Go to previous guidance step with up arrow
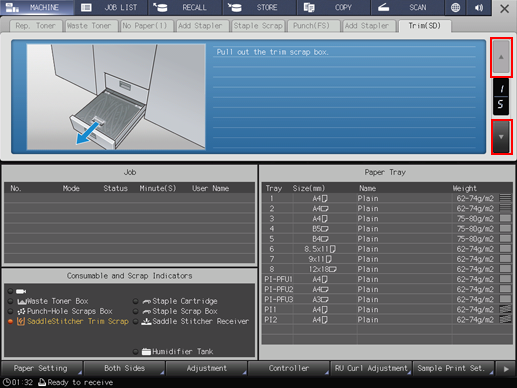This screenshot has width=517, height=388. click(x=501, y=57)
